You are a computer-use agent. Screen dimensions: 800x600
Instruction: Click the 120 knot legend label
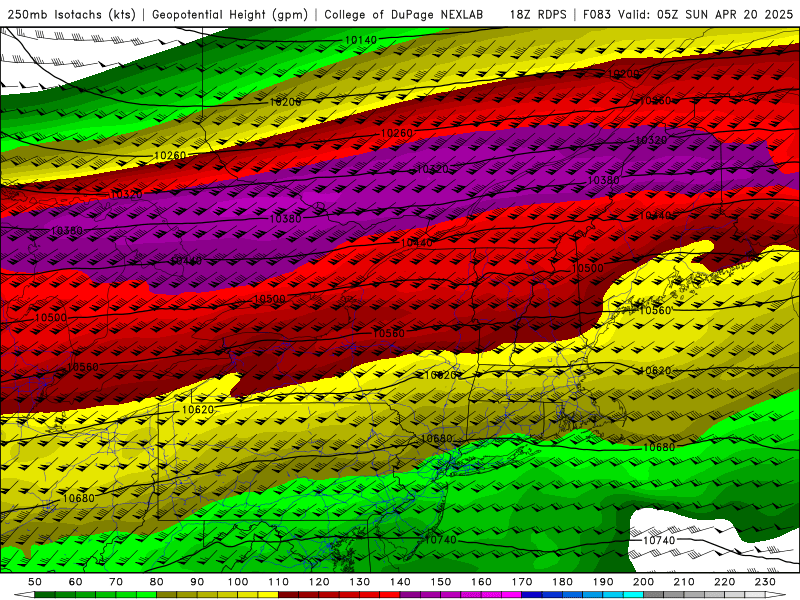pos(319,582)
